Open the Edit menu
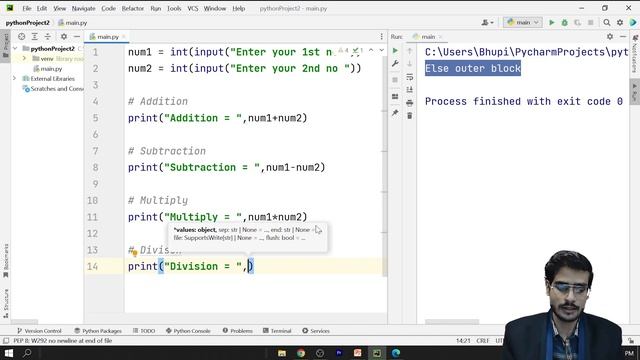Viewport: 640px width, 360px height. pos(42,8)
